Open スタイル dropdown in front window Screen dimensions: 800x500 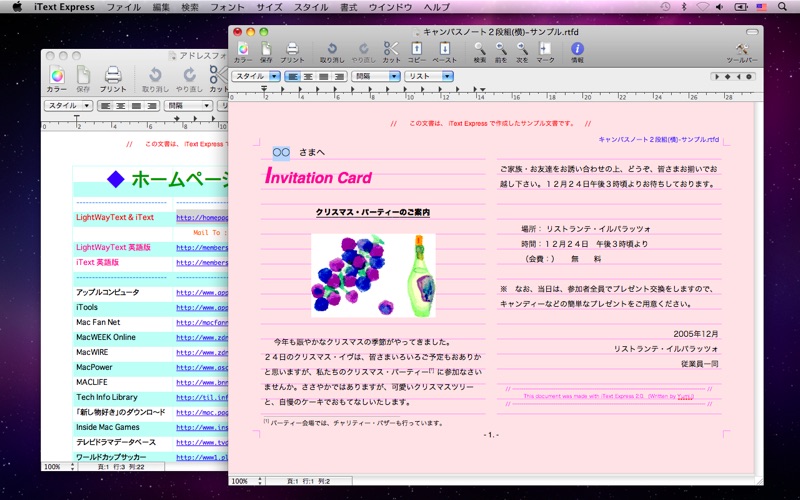pyautogui.click(x=256, y=77)
